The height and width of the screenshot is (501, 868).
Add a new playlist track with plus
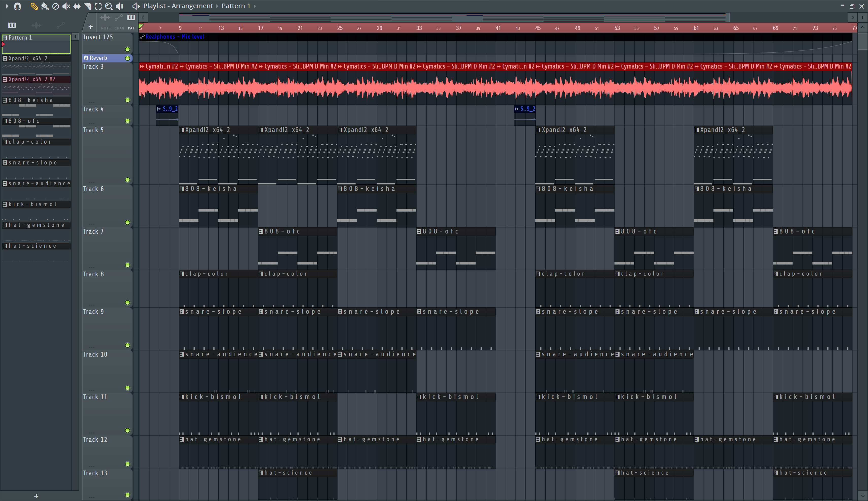pyautogui.click(x=91, y=26)
